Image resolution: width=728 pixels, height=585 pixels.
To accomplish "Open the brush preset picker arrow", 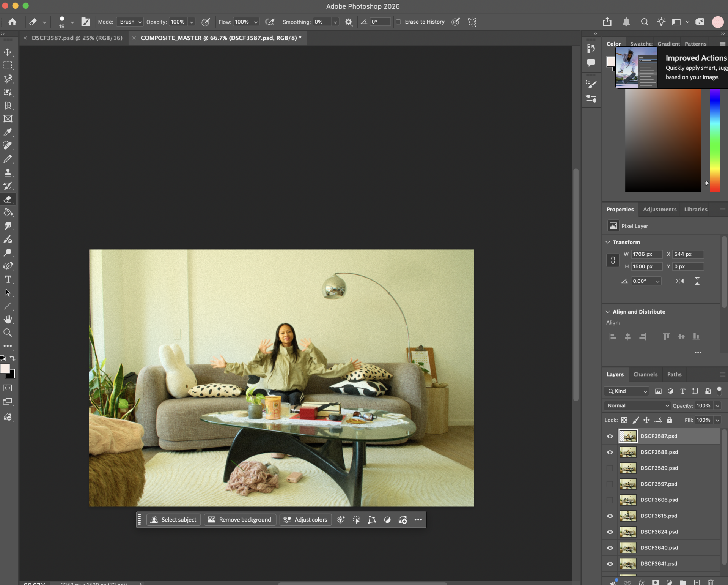I will [x=72, y=22].
